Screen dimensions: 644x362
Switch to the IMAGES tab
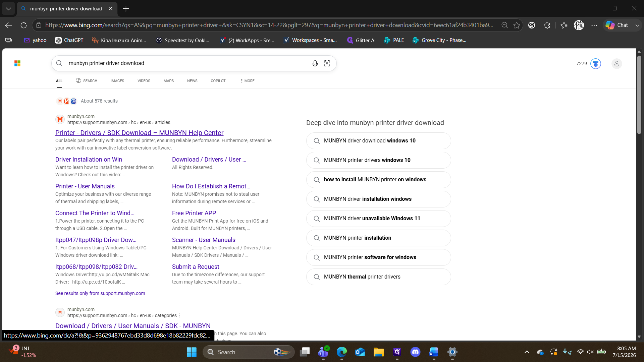[x=117, y=81]
